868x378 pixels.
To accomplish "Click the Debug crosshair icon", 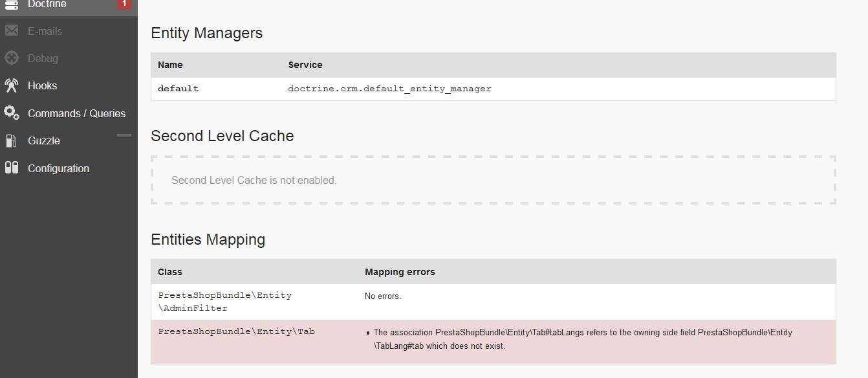I will (x=10, y=58).
